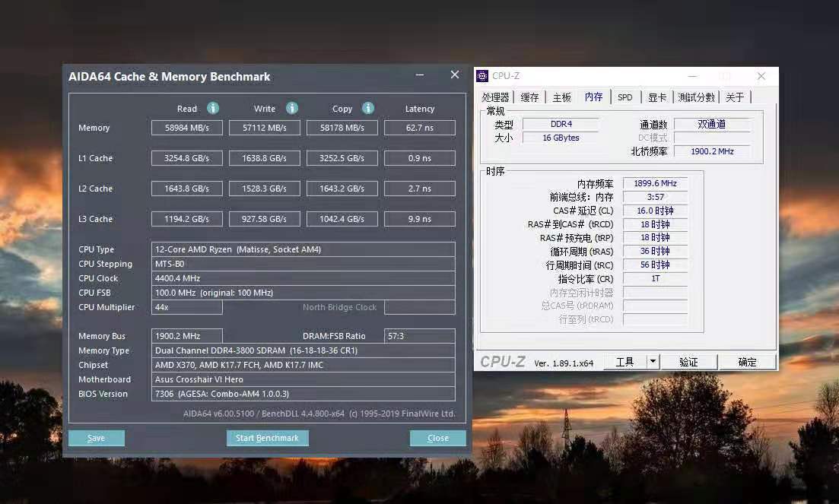
Task: Open the 测試分數 tab in CPU-Z
Action: coord(696,97)
